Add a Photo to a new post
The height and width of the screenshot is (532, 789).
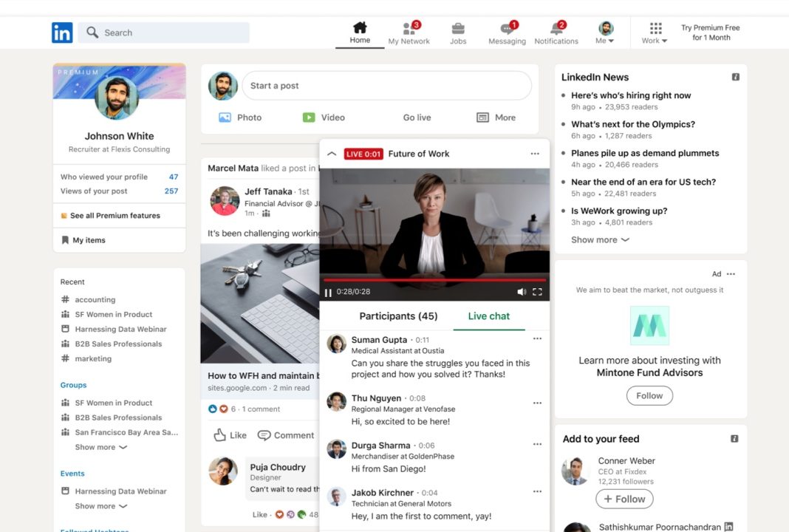click(240, 117)
